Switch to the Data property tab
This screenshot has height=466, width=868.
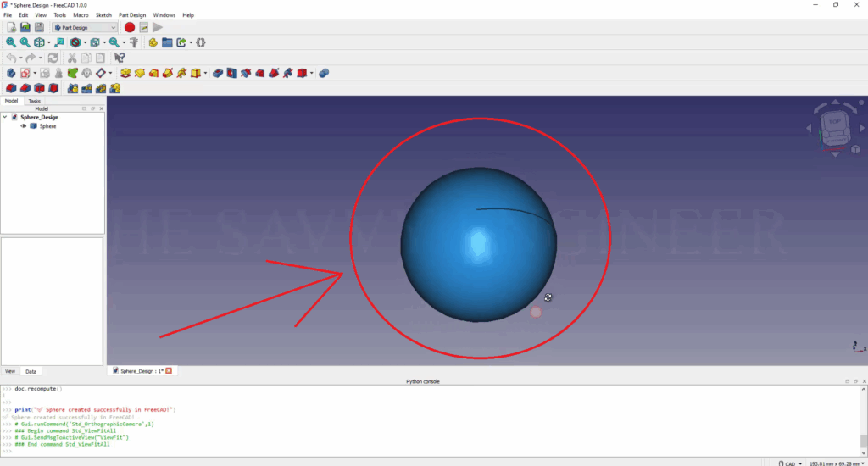31,371
